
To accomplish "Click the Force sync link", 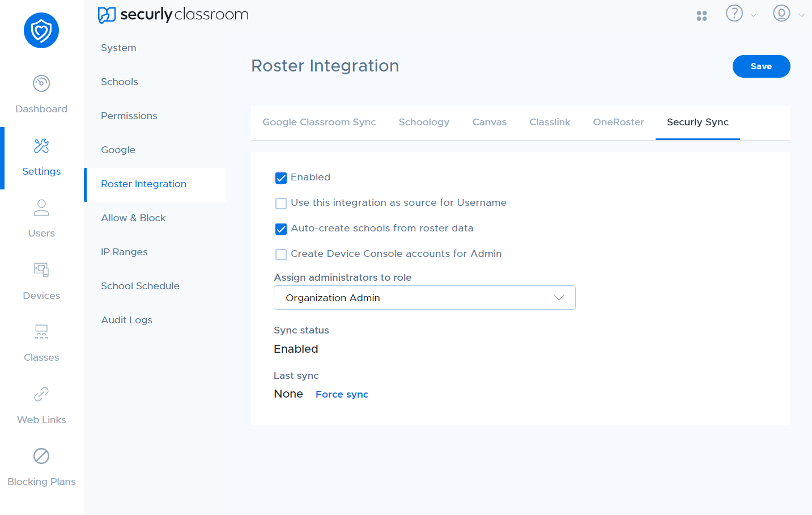I will pos(342,394).
